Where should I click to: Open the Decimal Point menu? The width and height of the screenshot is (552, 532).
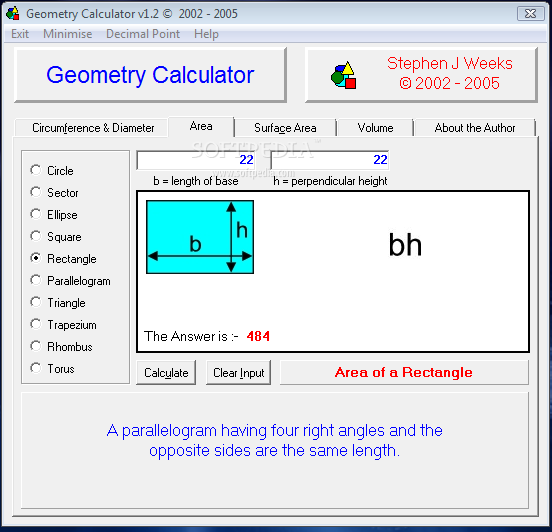143,34
